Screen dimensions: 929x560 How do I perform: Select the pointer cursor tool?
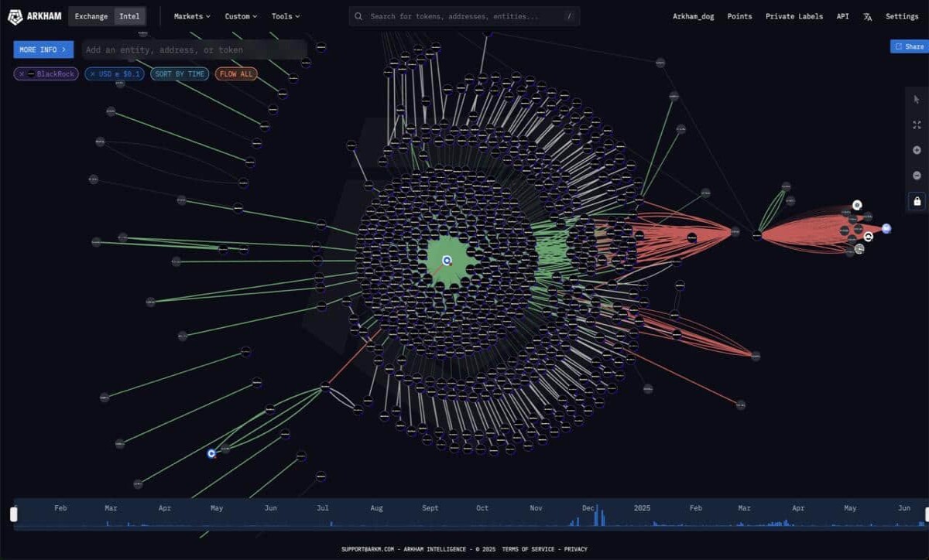[x=917, y=99]
